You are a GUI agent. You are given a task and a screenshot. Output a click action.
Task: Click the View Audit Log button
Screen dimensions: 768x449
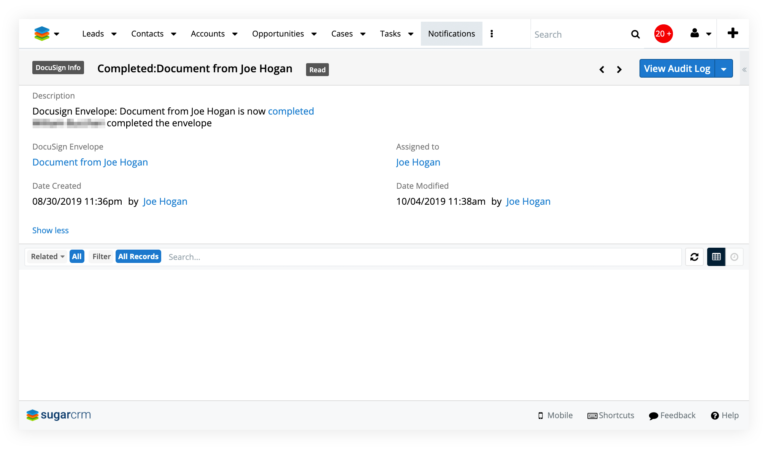coord(677,69)
